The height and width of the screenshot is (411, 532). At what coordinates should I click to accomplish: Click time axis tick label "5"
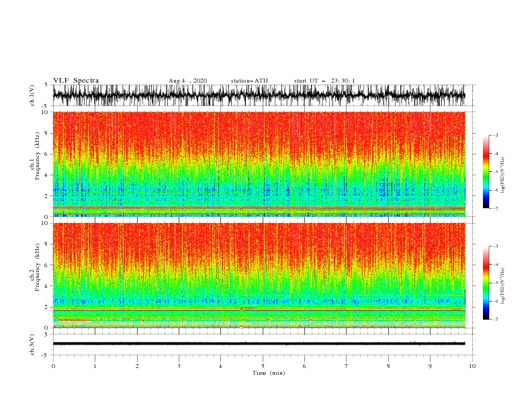point(263,366)
